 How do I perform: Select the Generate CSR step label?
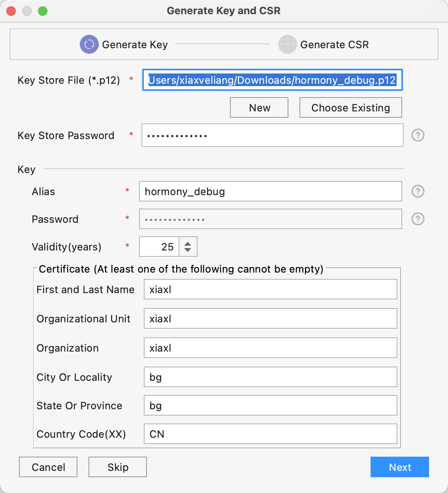coord(335,45)
